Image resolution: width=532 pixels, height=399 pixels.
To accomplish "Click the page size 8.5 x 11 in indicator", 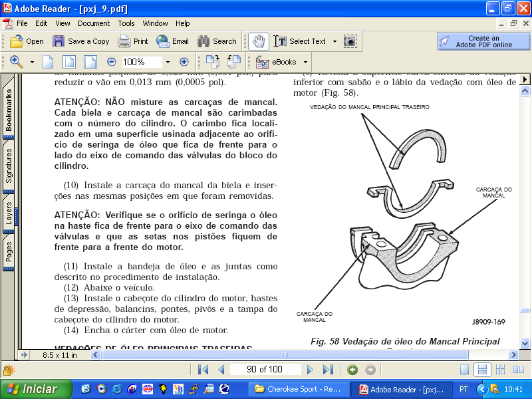I will tap(60, 355).
